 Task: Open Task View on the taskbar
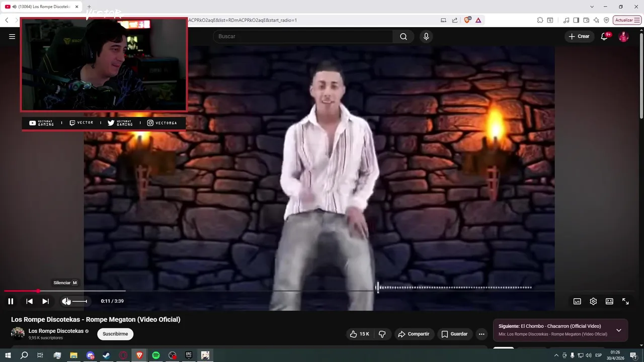coord(40,355)
